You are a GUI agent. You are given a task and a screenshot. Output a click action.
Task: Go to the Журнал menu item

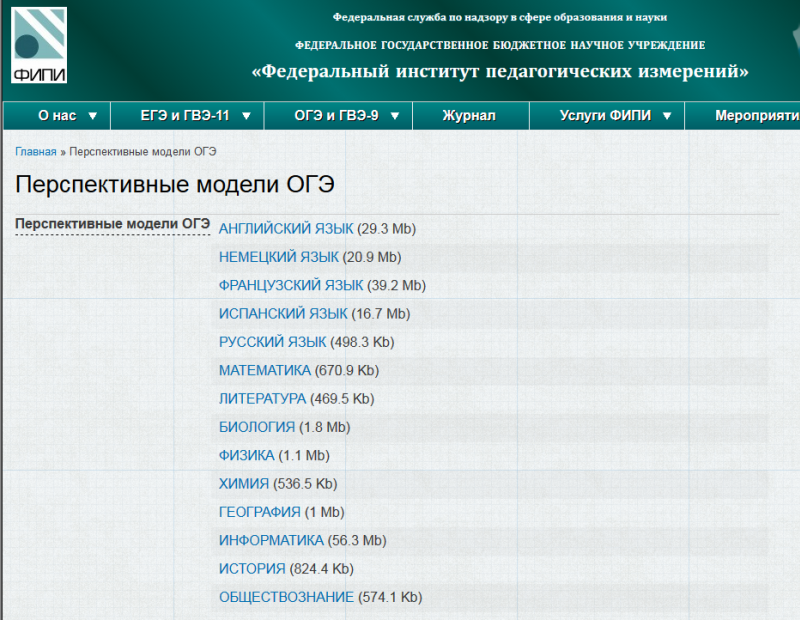click(x=469, y=116)
